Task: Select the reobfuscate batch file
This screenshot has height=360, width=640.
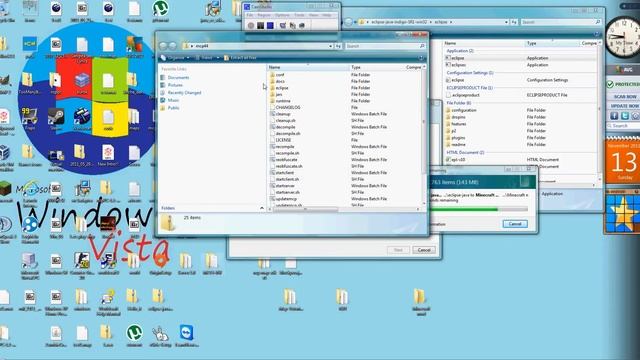Action: click(x=284, y=160)
